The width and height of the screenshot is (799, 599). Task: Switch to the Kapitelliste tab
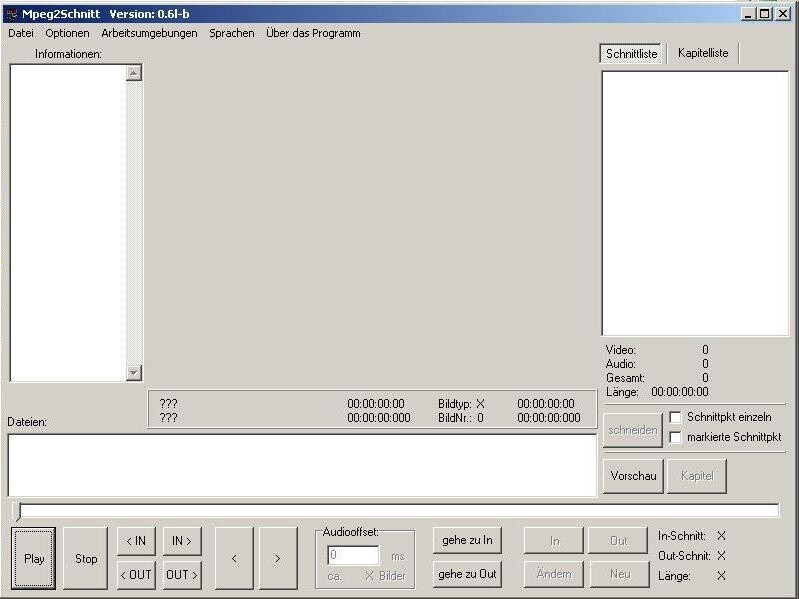703,53
